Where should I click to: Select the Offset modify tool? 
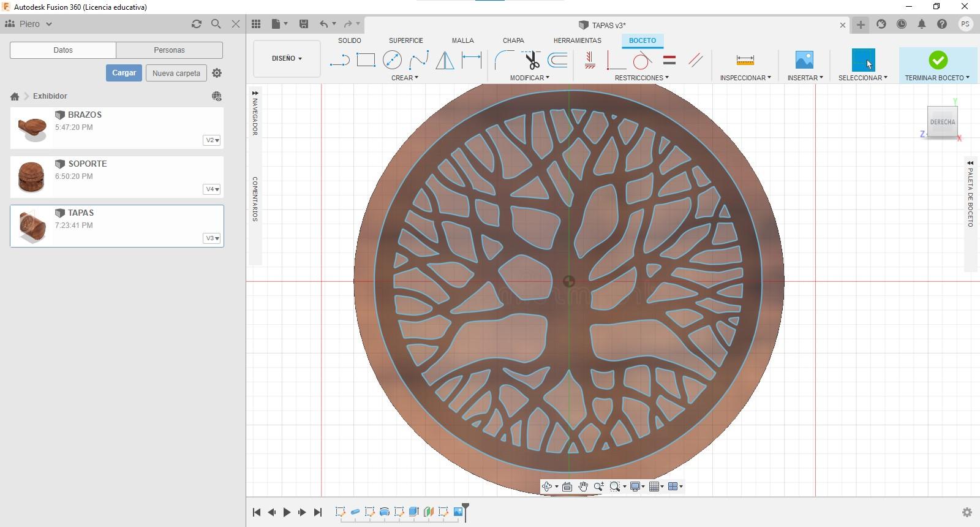click(x=557, y=60)
